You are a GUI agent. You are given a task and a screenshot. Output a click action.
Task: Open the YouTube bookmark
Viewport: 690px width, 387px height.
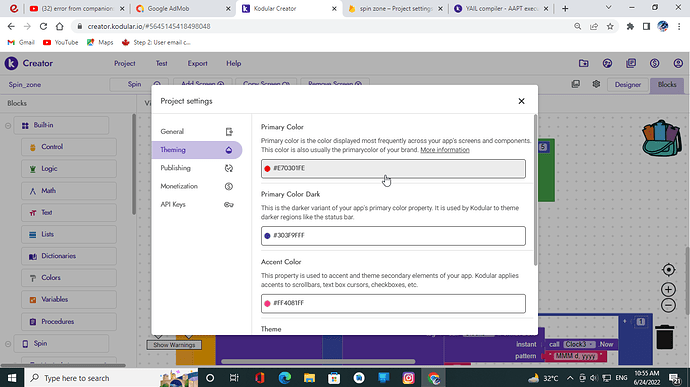point(61,43)
